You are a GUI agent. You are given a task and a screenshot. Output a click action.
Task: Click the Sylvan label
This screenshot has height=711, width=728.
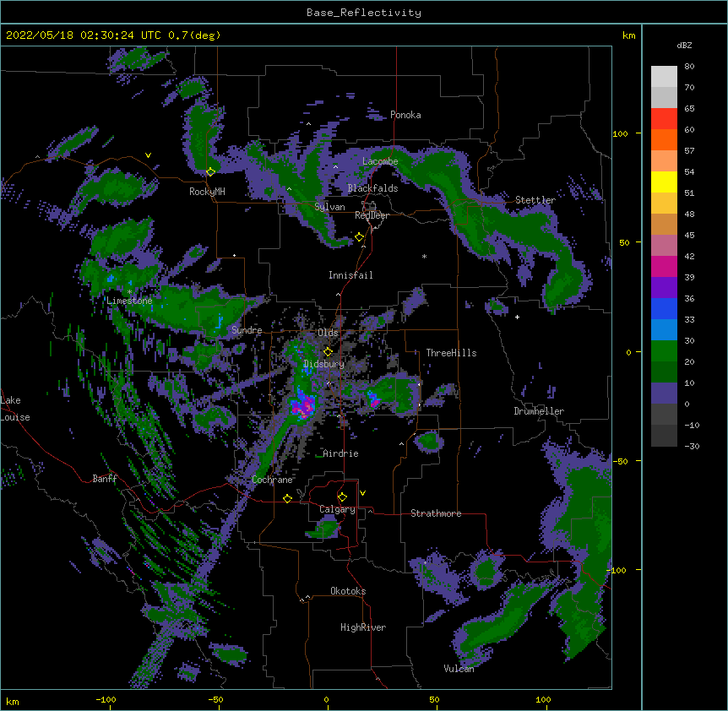[329, 207]
